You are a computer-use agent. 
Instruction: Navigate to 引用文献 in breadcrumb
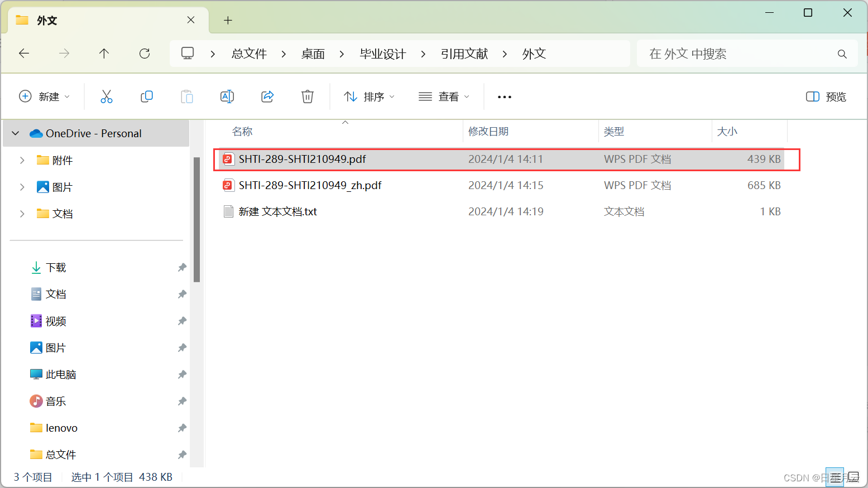[464, 54]
